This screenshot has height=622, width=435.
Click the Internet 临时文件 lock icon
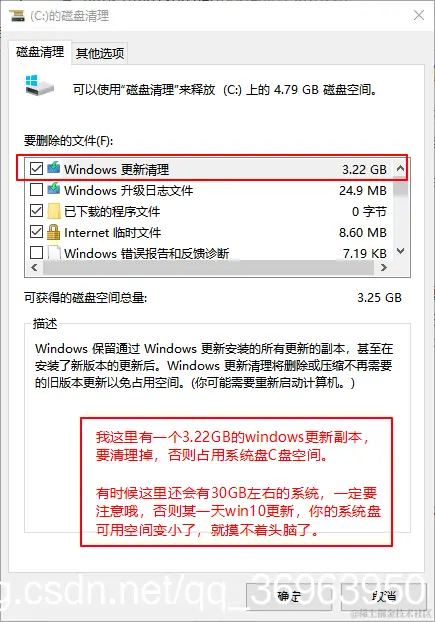[54, 232]
